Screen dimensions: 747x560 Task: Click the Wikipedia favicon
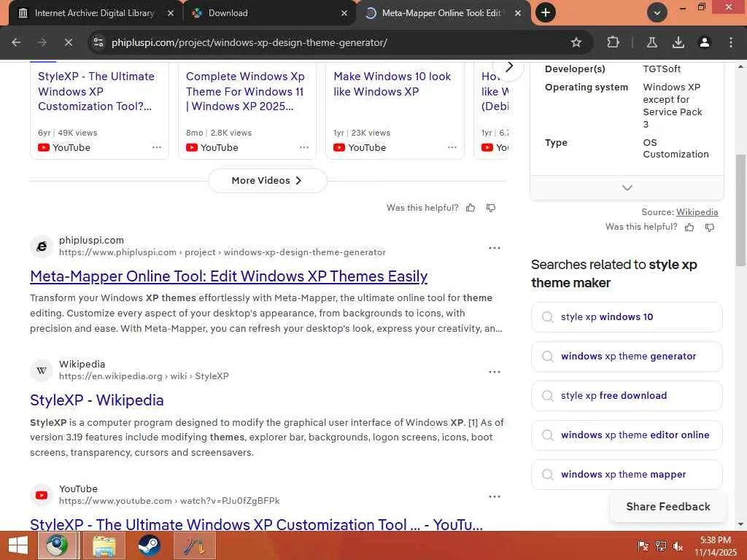point(42,370)
